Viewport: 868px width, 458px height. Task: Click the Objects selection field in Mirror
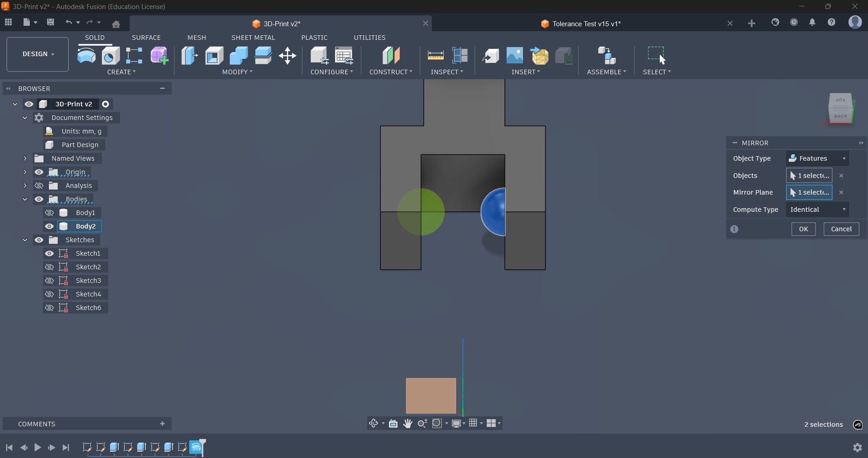coord(809,176)
